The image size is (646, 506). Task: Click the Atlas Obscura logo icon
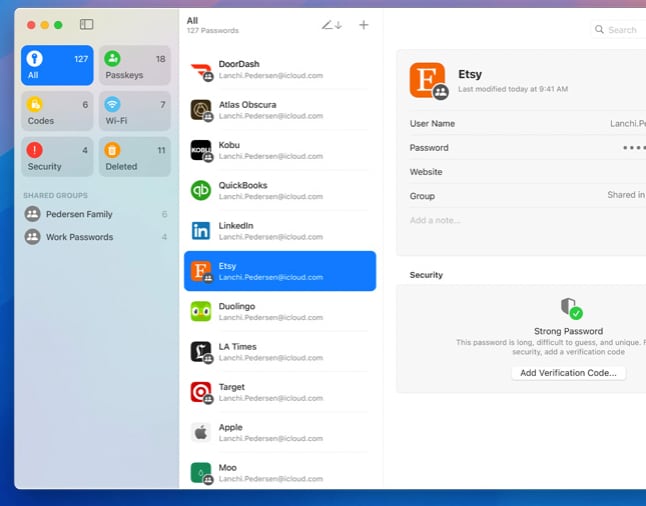[201, 110]
